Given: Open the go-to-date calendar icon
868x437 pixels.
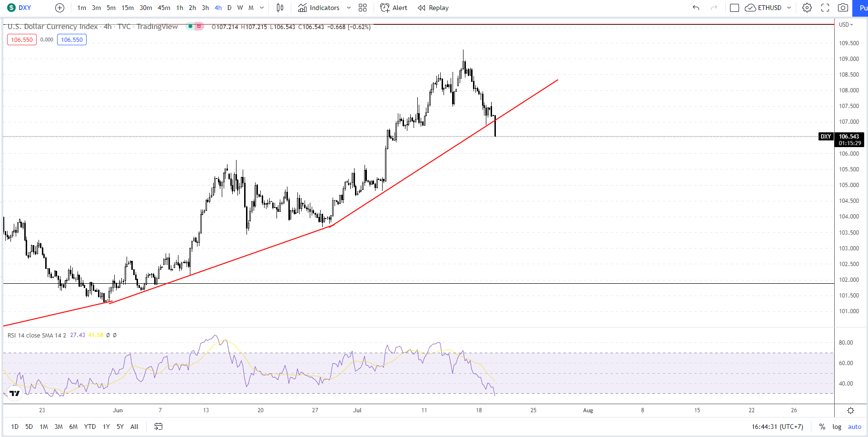Looking at the screenshot, I should coord(158,427).
